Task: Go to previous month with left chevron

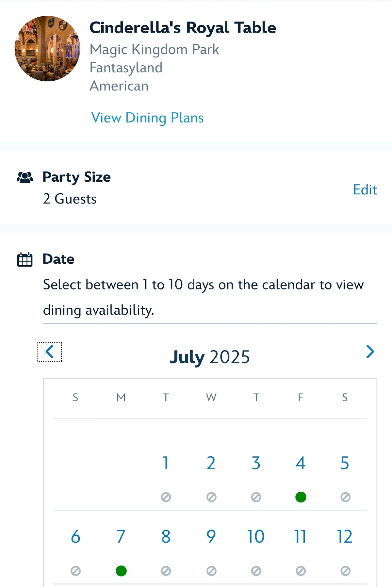Action: click(x=50, y=352)
